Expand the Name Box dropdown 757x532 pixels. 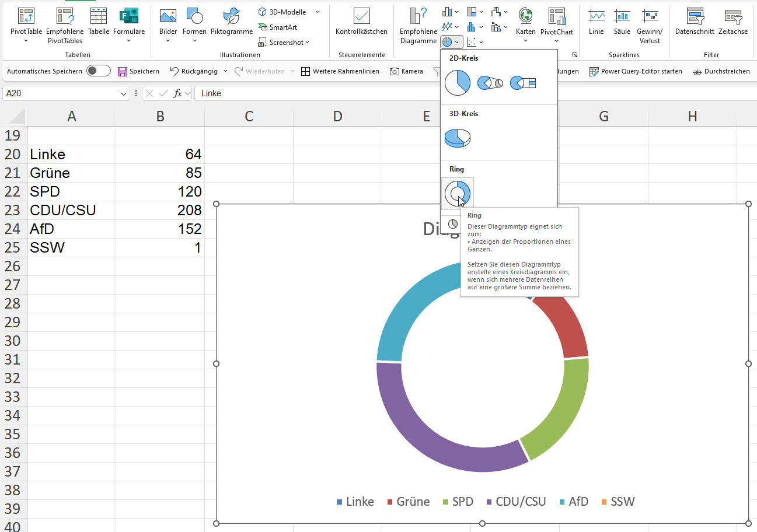(x=124, y=93)
